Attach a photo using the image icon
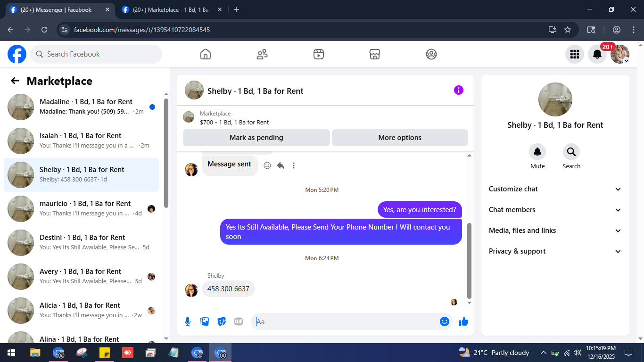The image size is (644, 362). [205, 321]
